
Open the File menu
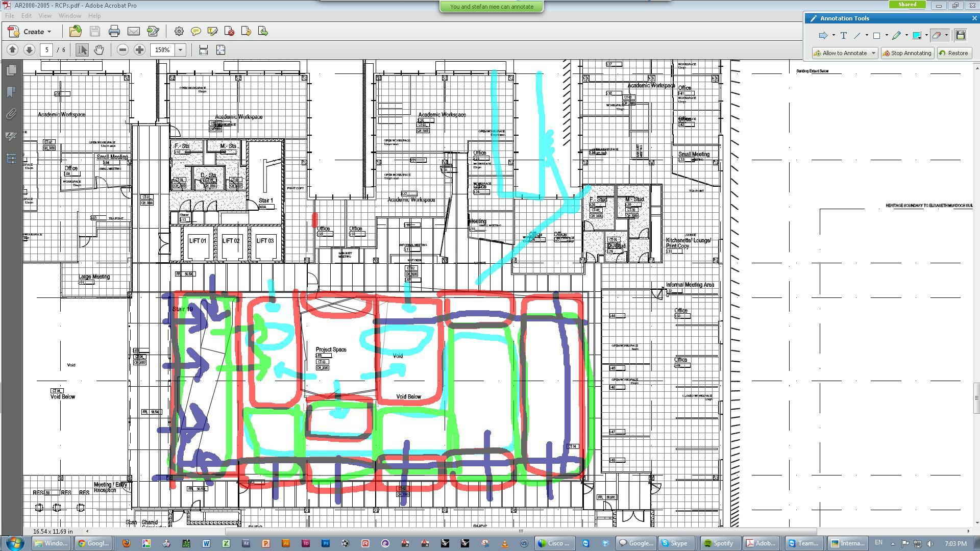pos(9,16)
